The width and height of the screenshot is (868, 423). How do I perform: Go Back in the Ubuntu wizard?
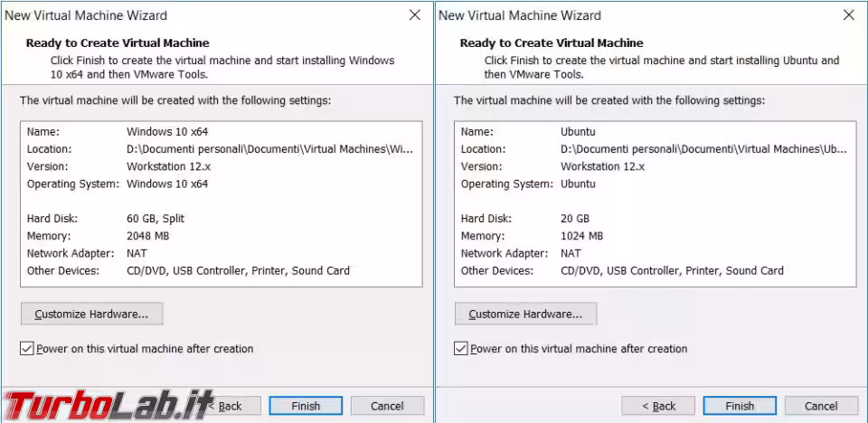[658, 406]
